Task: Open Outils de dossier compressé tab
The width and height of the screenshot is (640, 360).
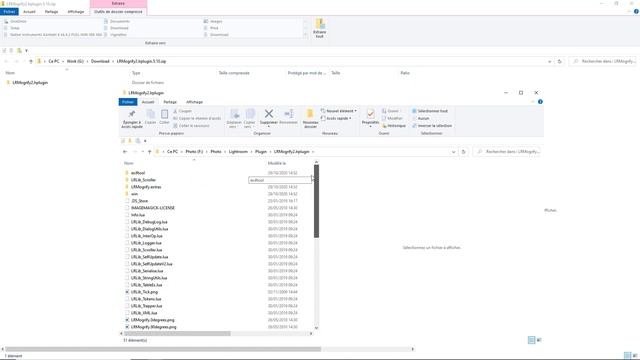Action: click(x=118, y=12)
